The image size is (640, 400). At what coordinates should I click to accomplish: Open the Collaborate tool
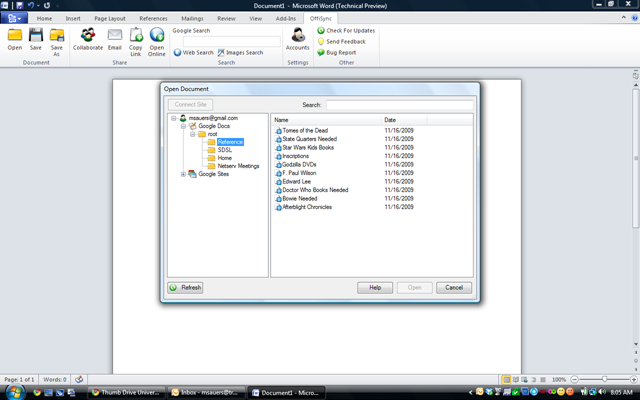coord(88,40)
